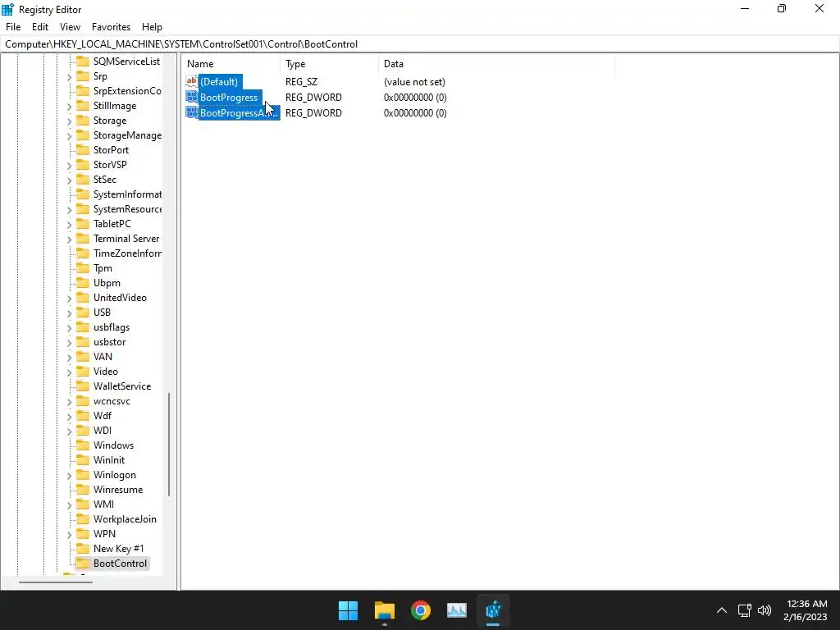Open the Favorites menu
Viewport: 840px width, 630px height.
(x=111, y=27)
